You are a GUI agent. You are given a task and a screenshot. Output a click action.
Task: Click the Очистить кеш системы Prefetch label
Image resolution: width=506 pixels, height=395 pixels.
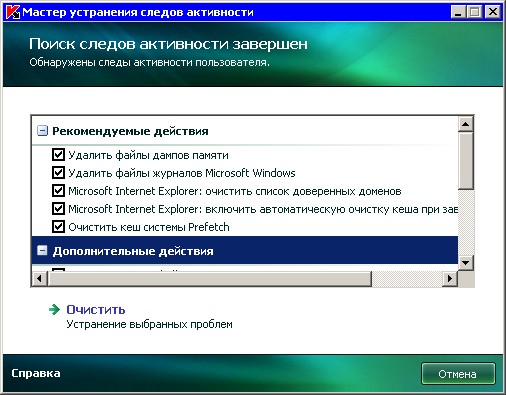(x=149, y=227)
